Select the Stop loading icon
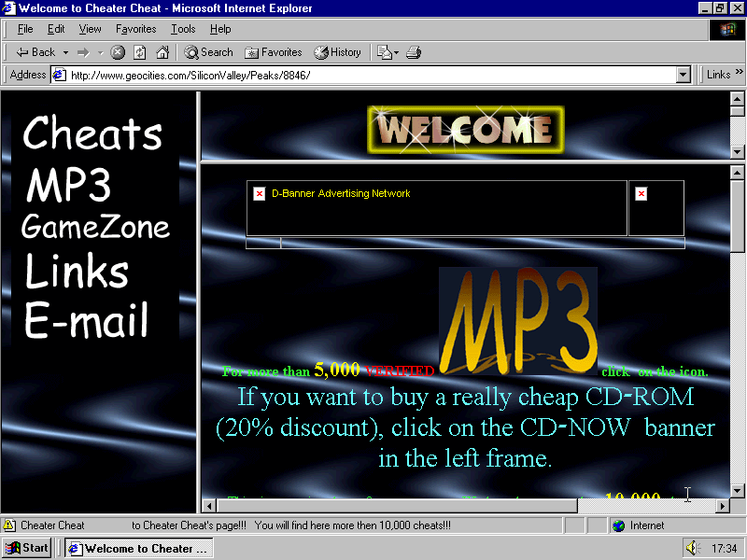The image size is (747, 560). point(117,52)
